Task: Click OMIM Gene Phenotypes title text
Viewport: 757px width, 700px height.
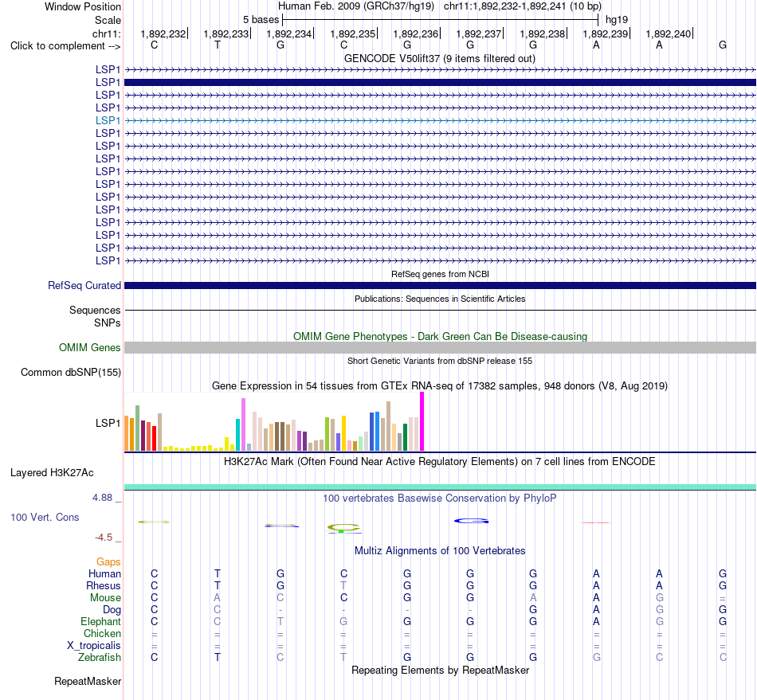Action: click(440, 336)
